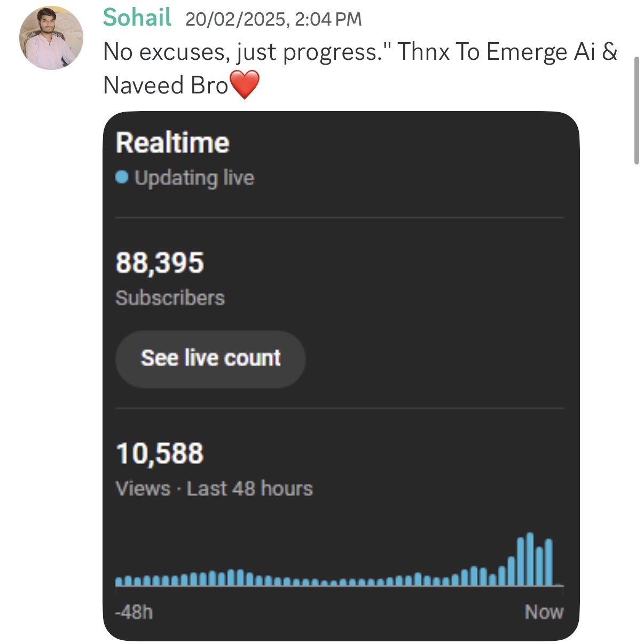Click the first bar of the views chart
This screenshot has width=644, height=644.
[119, 582]
